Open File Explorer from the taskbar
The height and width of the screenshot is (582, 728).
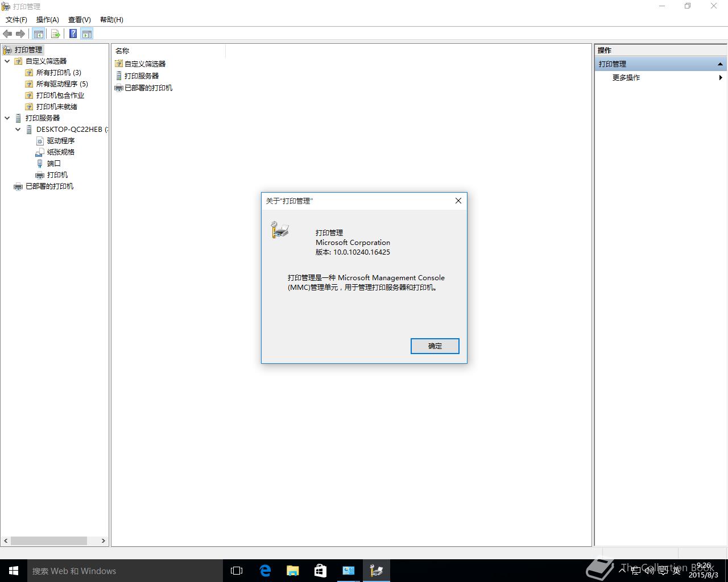coord(292,571)
